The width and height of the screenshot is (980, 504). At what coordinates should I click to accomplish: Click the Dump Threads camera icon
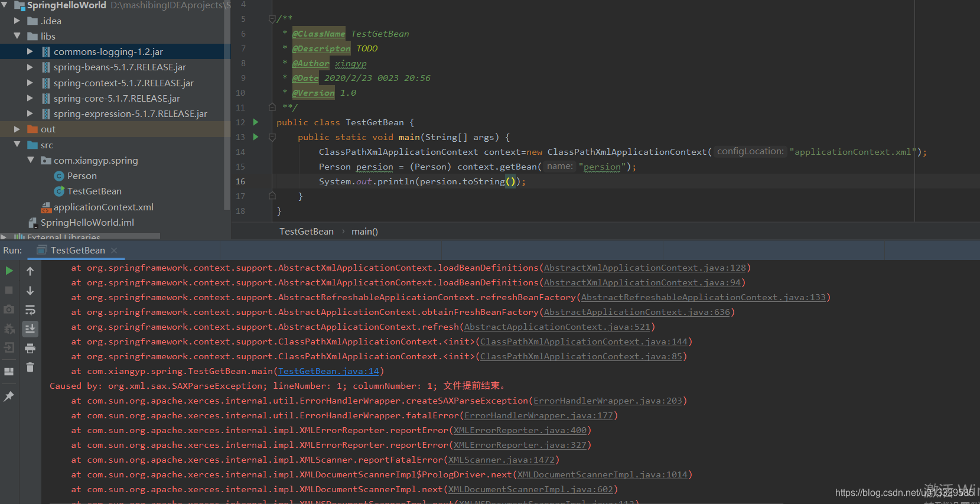pos(9,309)
